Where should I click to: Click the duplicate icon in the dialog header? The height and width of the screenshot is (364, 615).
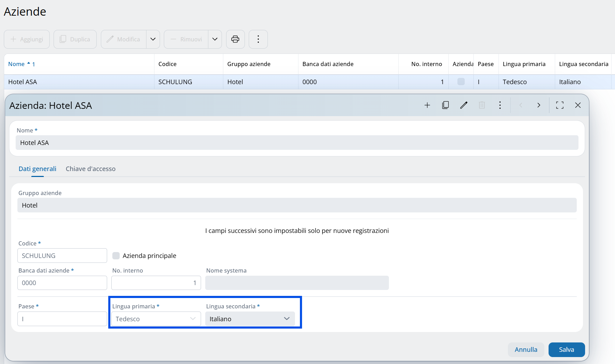[x=445, y=105]
